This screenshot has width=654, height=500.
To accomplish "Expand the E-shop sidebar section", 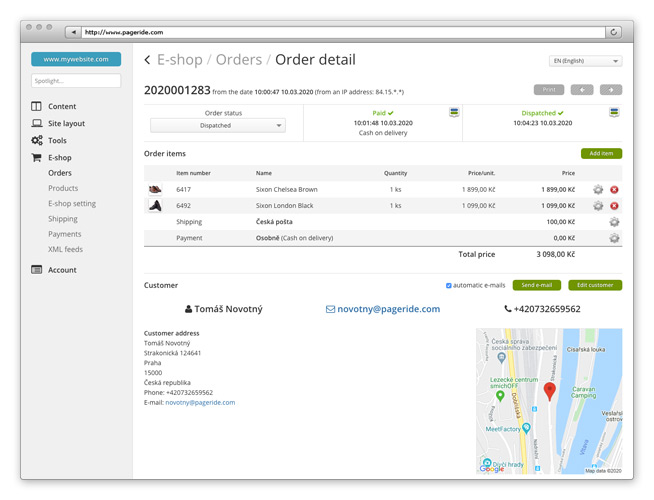I will (x=60, y=157).
